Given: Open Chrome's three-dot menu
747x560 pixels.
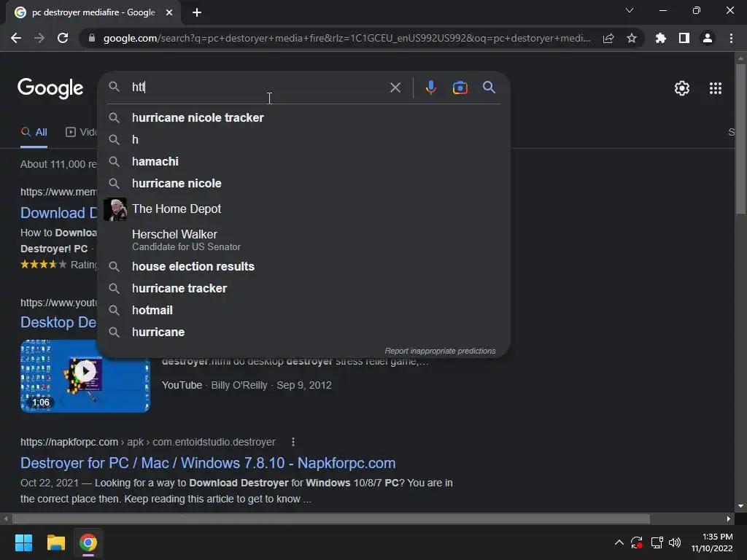Looking at the screenshot, I should click(731, 38).
